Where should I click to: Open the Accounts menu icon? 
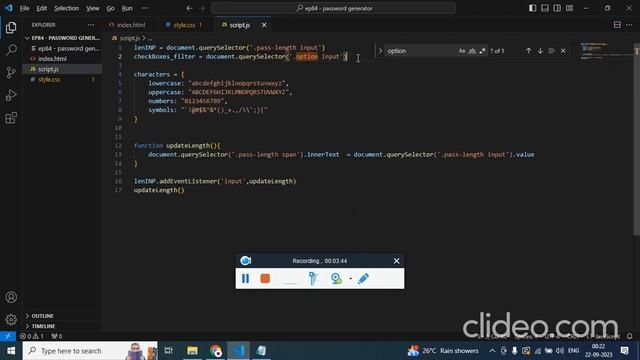pos(11,297)
